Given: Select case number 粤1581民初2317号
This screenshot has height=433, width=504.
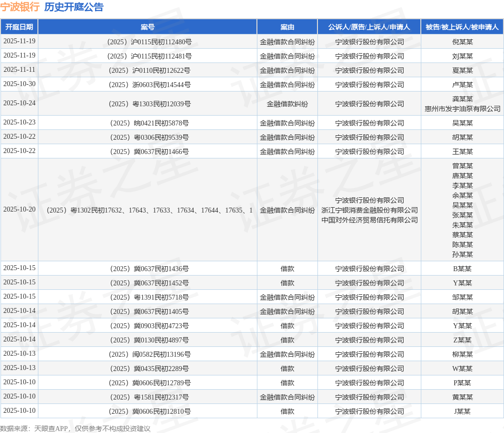Looking at the screenshot, I should click(x=150, y=397).
